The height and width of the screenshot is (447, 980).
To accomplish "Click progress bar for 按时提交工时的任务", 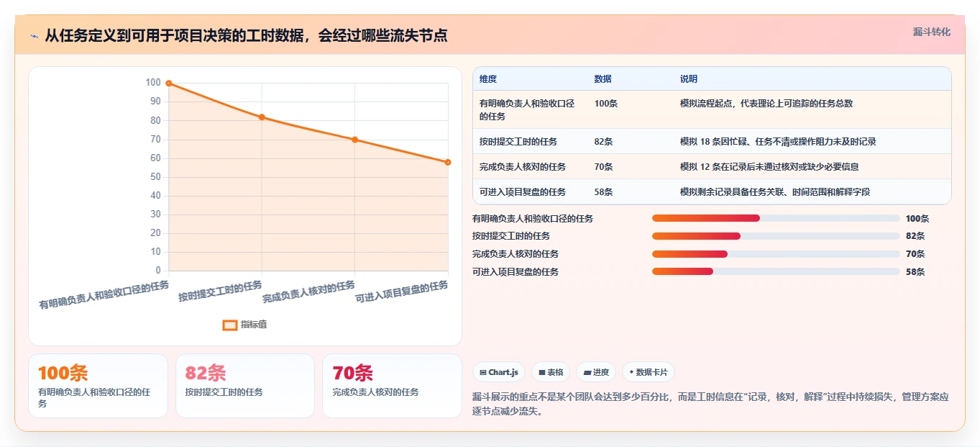I will coord(776,236).
